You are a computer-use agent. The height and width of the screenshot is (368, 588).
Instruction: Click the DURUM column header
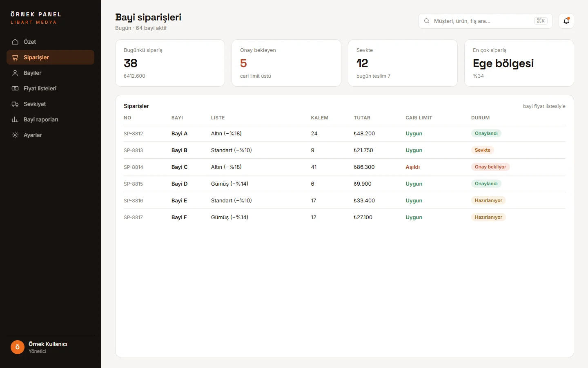pyautogui.click(x=480, y=118)
